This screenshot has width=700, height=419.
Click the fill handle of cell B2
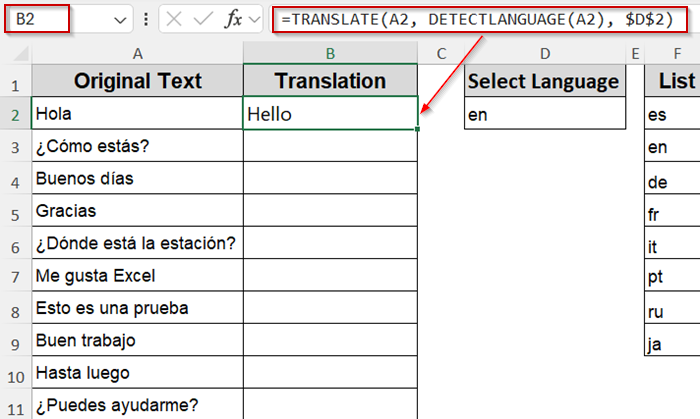click(417, 129)
